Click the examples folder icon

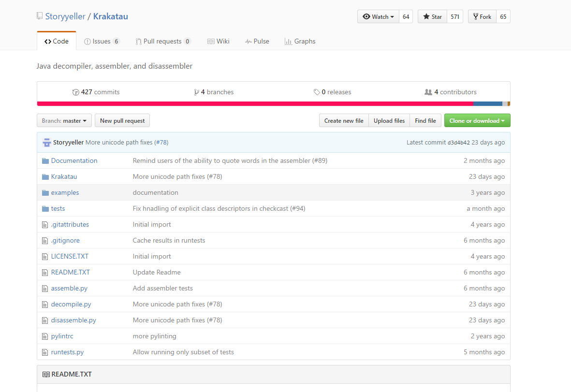coord(45,193)
